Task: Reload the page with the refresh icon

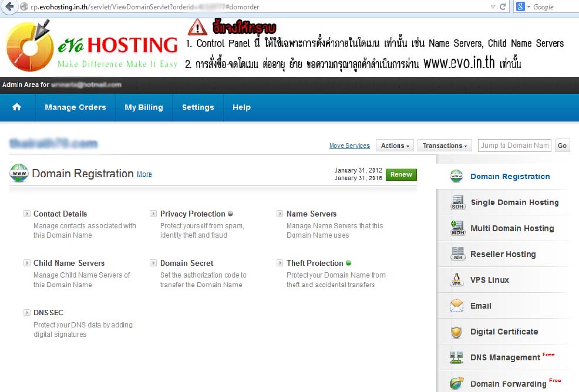Action: click(503, 6)
